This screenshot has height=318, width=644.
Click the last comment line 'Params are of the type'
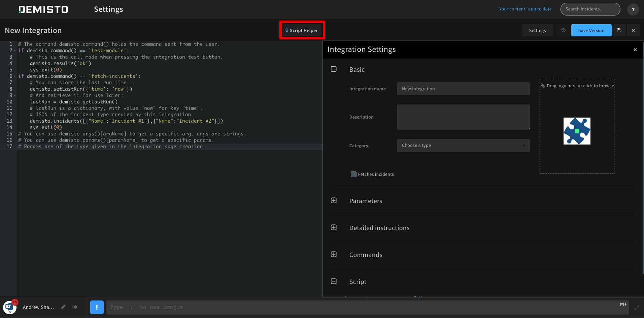point(112,147)
